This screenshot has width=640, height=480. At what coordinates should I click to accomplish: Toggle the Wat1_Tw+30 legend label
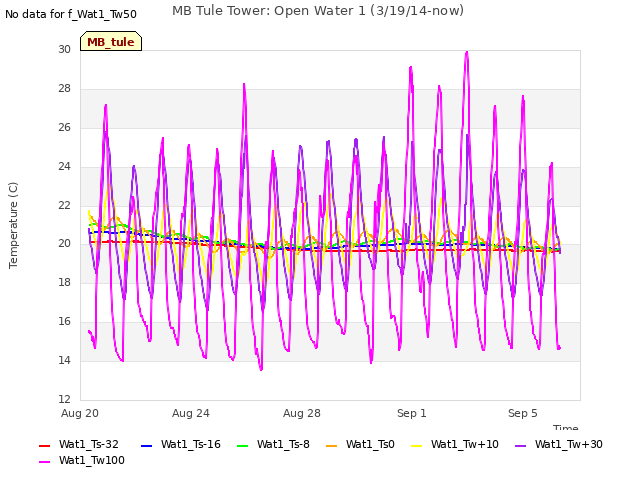[x=569, y=444]
